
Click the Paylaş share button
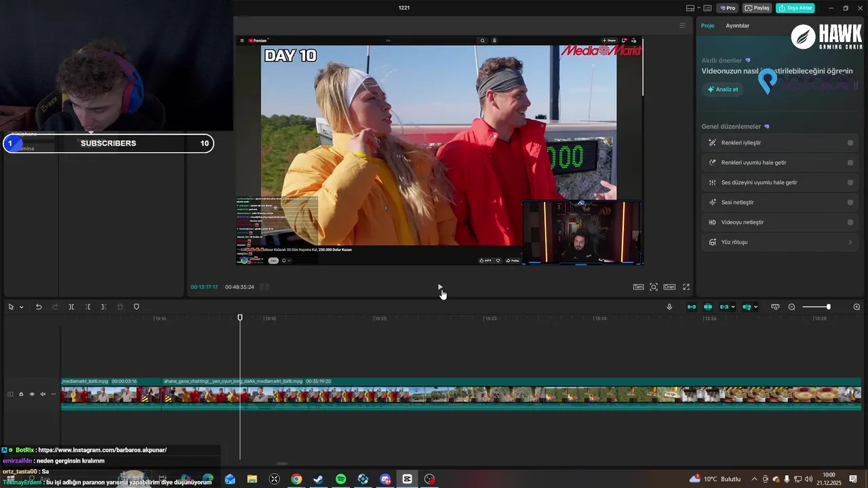pyautogui.click(x=757, y=8)
